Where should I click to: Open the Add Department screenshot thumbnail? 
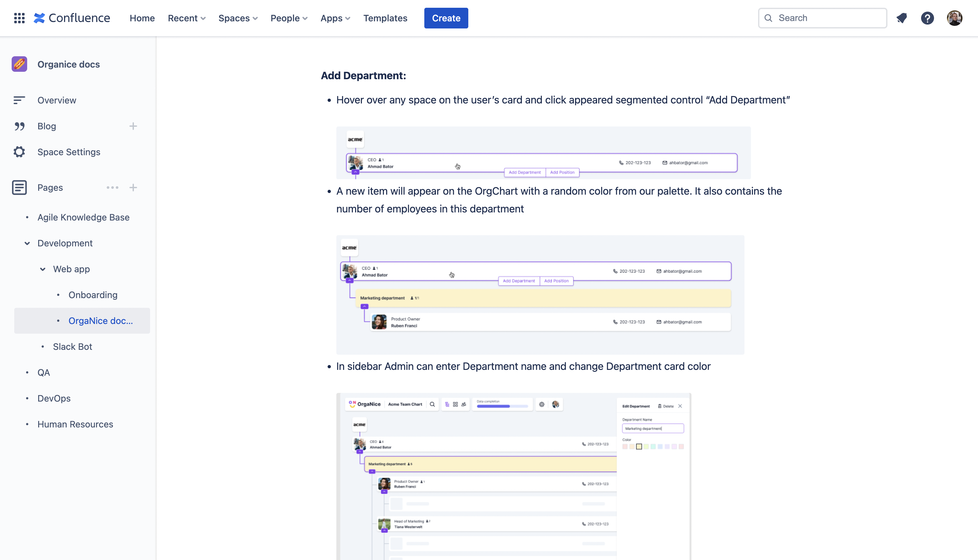coord(543,153)
